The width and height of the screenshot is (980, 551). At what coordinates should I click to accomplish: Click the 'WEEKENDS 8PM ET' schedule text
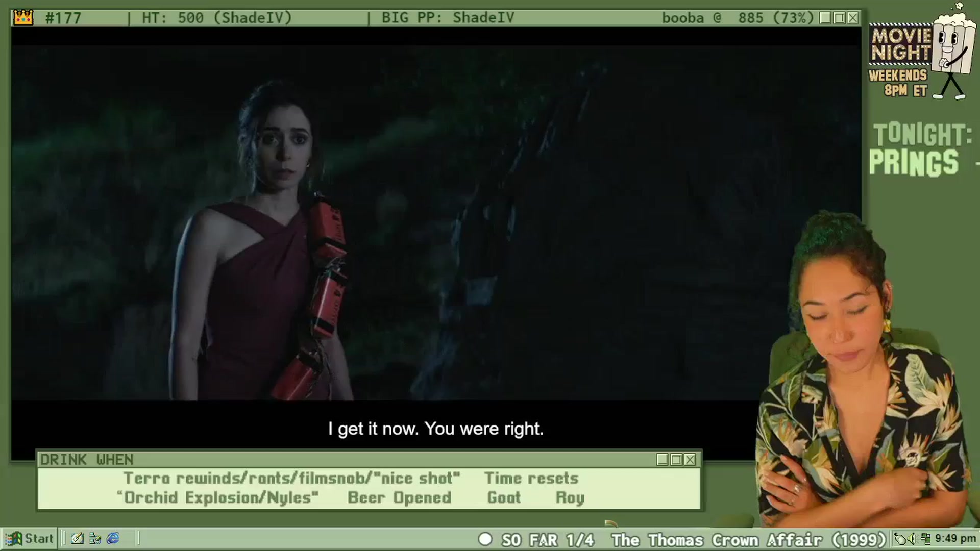[x=898, y=83]
